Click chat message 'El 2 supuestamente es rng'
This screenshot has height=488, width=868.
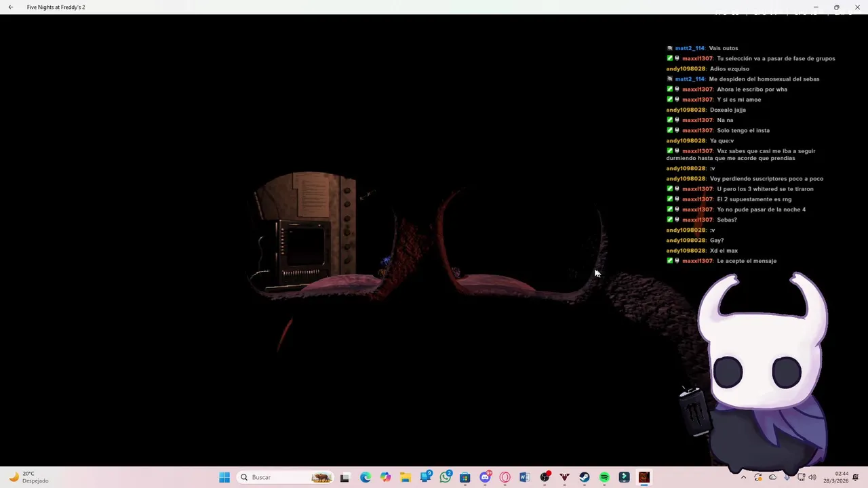pos(754,199)
